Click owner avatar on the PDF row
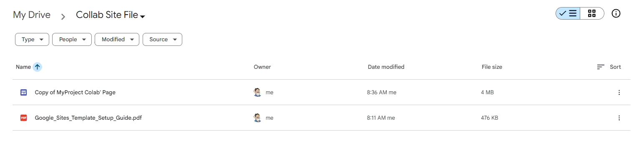Viewport: 644px width, 161px height. click(257, 118)
